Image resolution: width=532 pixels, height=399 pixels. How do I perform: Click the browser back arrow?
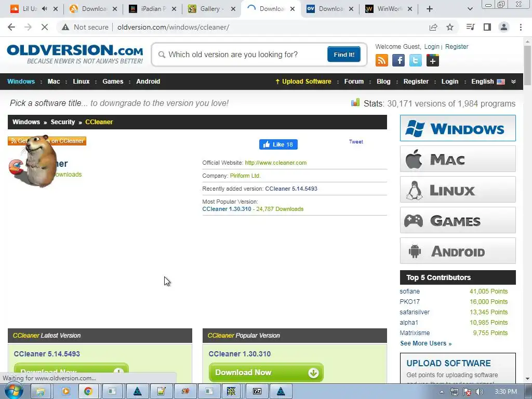coord(11,27)
